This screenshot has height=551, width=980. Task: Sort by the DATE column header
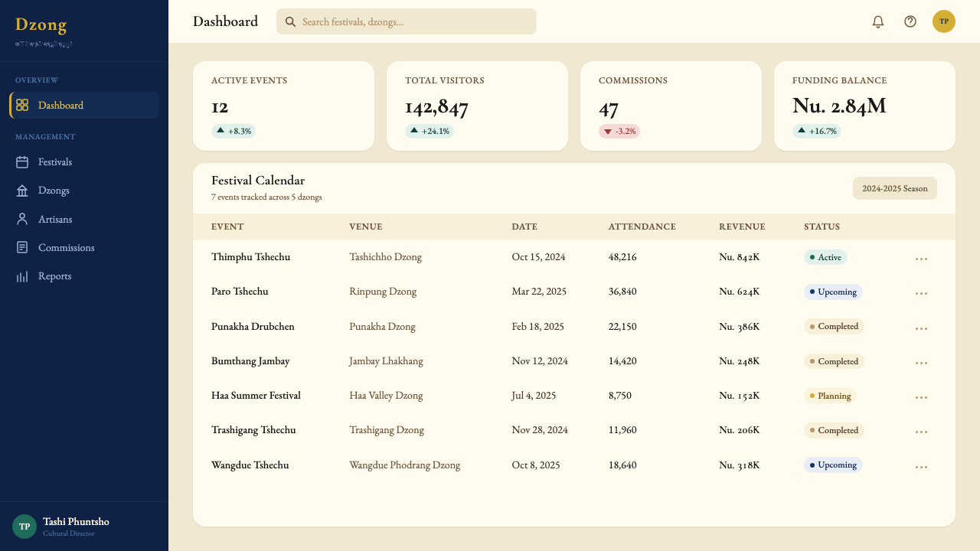(x=524, y=227)
